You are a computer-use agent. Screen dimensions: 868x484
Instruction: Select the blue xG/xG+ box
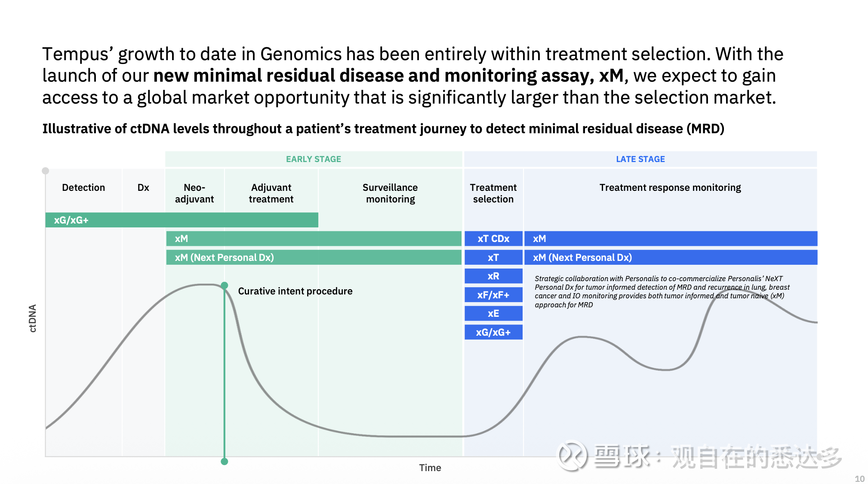(493, 332)
